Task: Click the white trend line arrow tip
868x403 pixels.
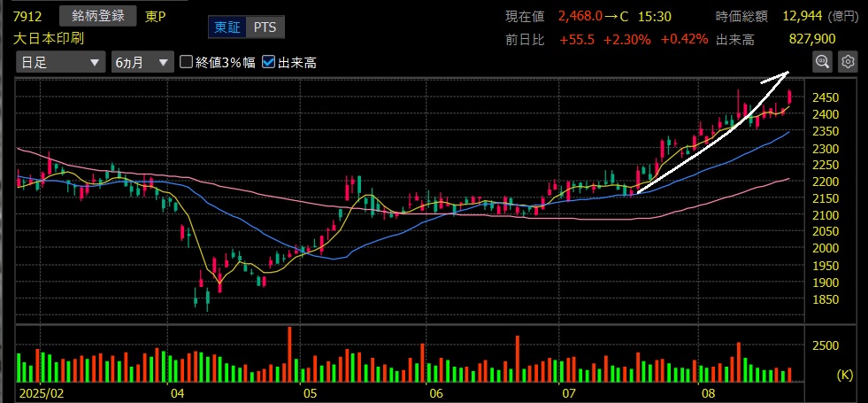Action: [786, 74]
